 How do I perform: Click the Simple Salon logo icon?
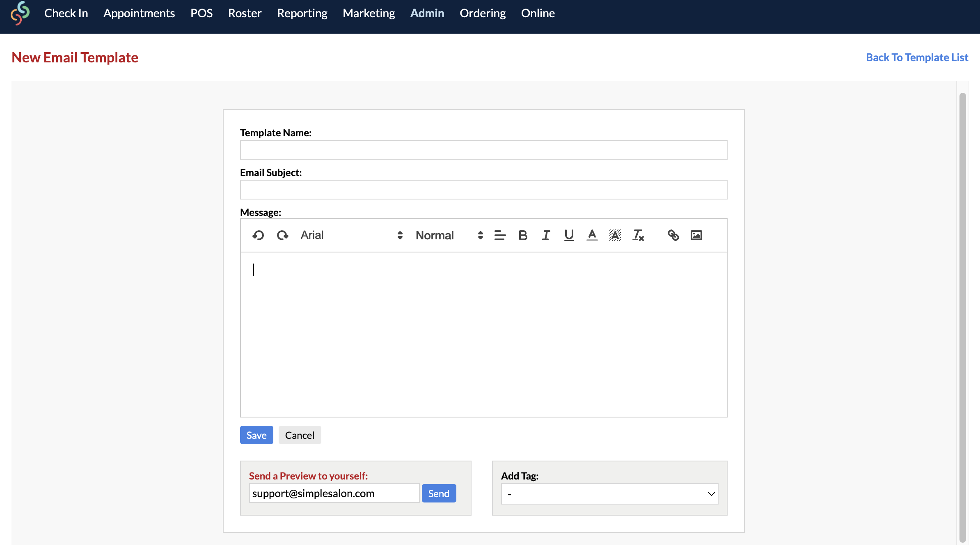(20, 13)
